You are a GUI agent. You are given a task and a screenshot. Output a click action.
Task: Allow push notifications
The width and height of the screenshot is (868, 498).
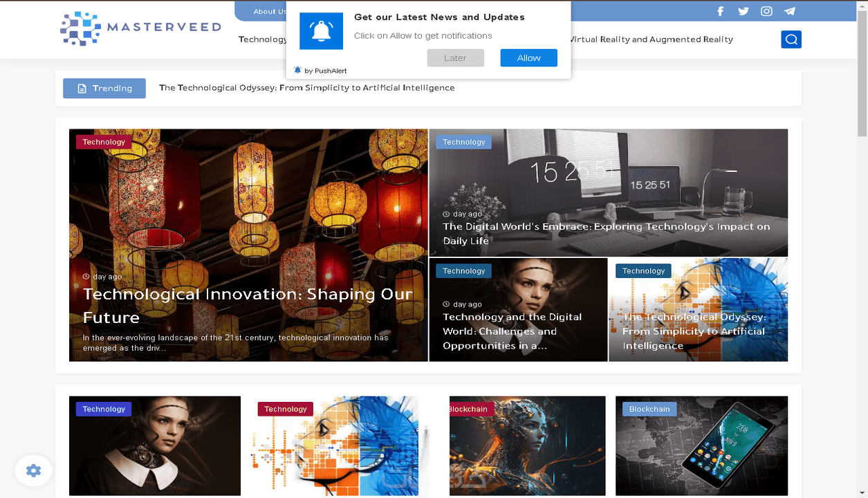click(x=529, y=58)
